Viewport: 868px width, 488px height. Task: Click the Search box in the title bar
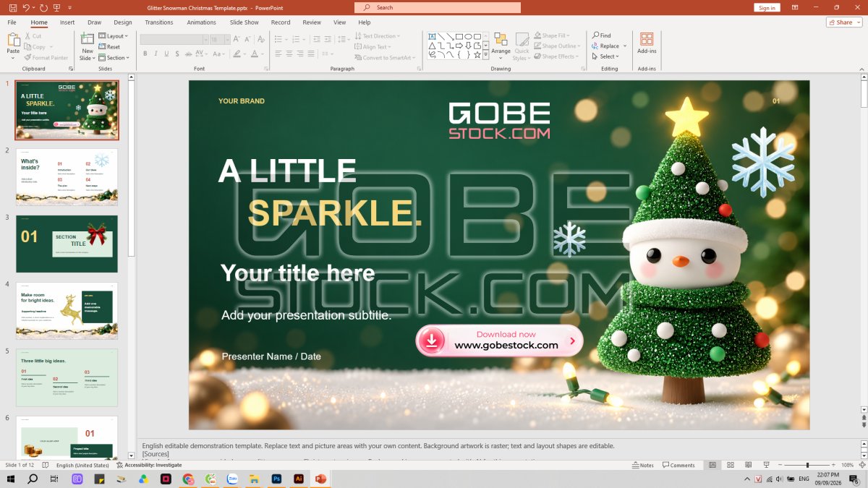tap(438, 7)
